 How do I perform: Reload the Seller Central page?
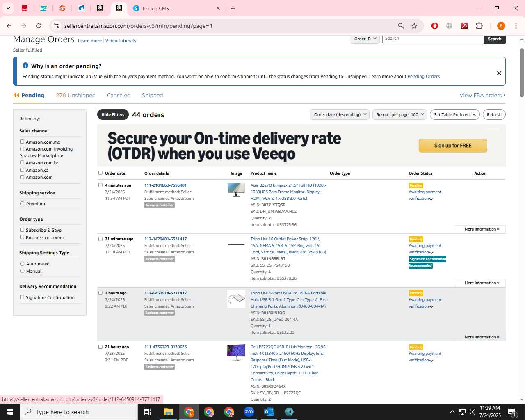(x=39, y=26)
